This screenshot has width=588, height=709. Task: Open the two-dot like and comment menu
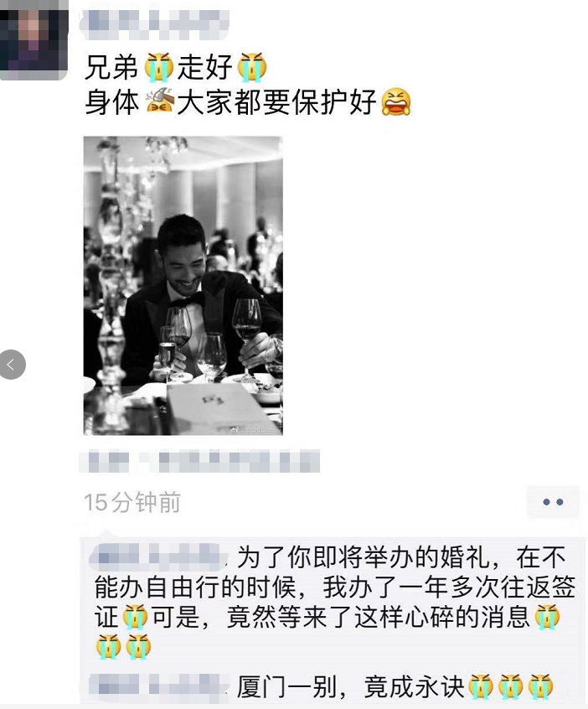[553, 502]
